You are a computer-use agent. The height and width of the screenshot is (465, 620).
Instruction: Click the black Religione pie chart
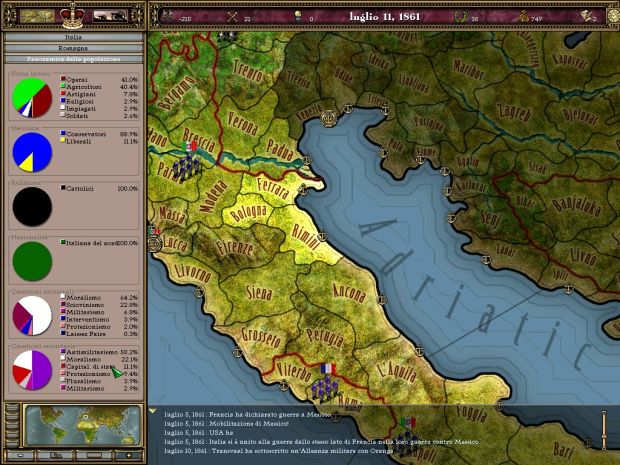[32, 207]
